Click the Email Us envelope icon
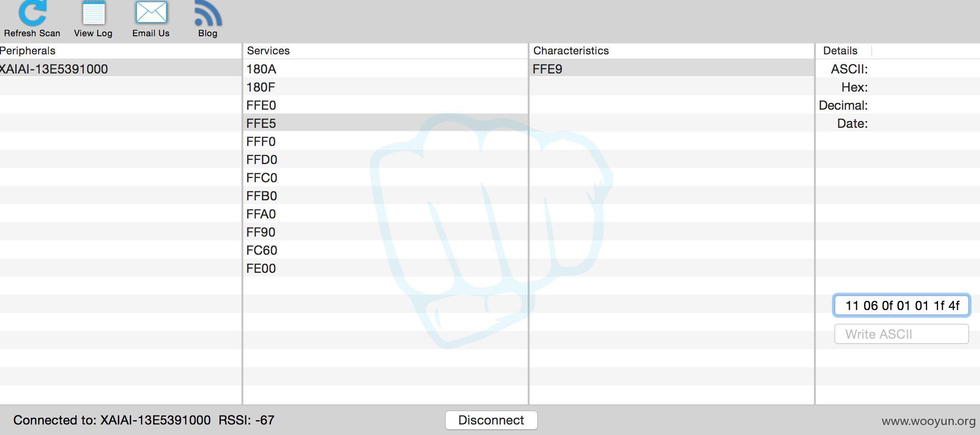Screen dimensions: 980x435 click(151, 13)
